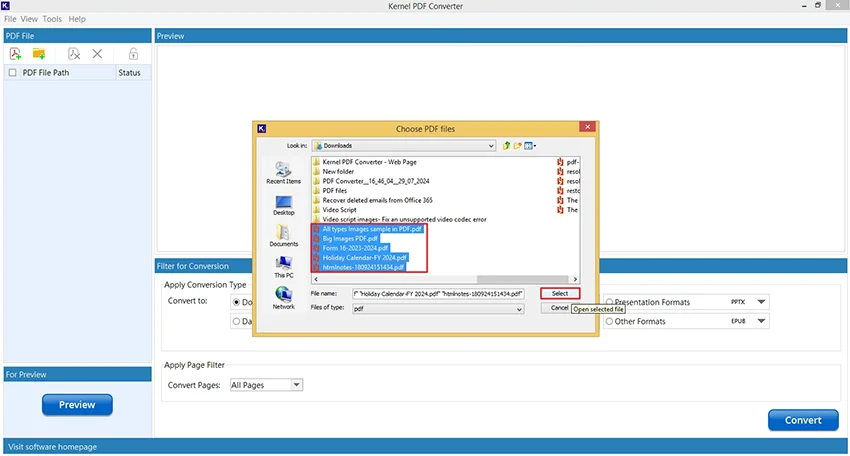Select 'Recover deleted emails from Office 365' folder
Viewport: 850px width, 456px height.
click(377, 200)
